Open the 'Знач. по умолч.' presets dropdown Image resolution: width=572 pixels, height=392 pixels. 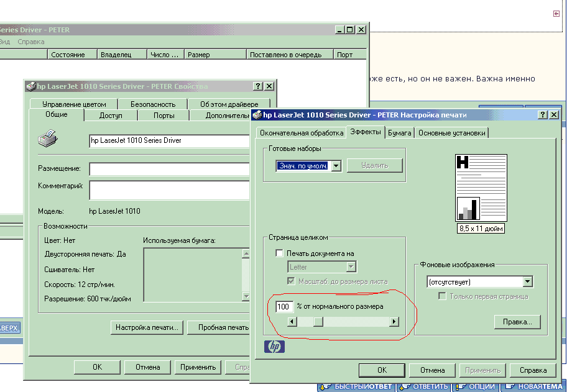tap(336, 166)
